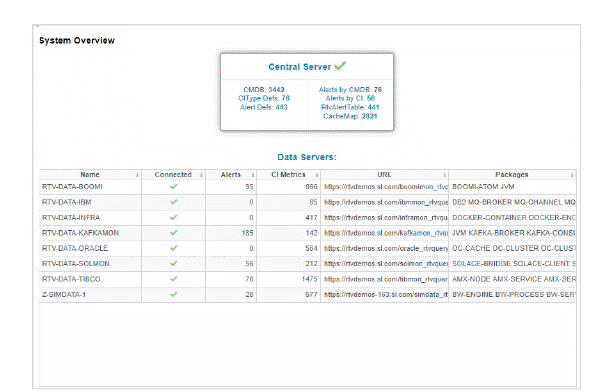Viewport: 615px width, 391px height.
Task: Click the SOLACE-BRIDGE packages cell
Action: [x=513, y=264]
